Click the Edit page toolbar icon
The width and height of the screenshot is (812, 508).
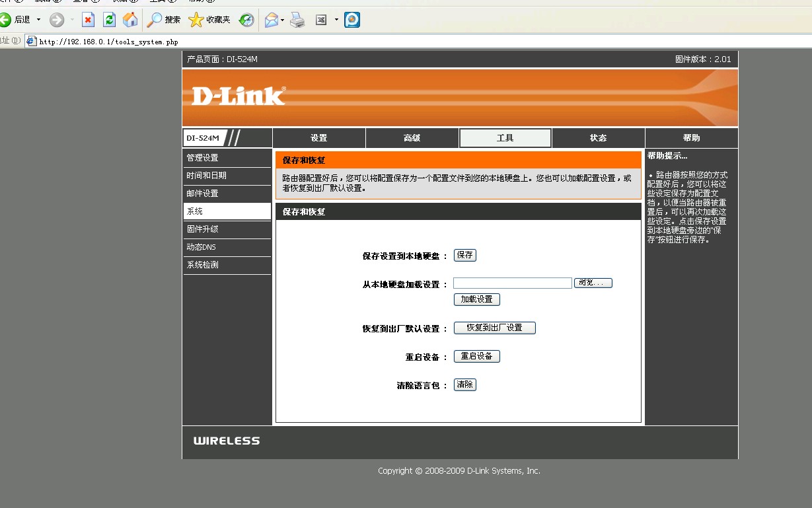pyautogui.click(x=322, y=20)
